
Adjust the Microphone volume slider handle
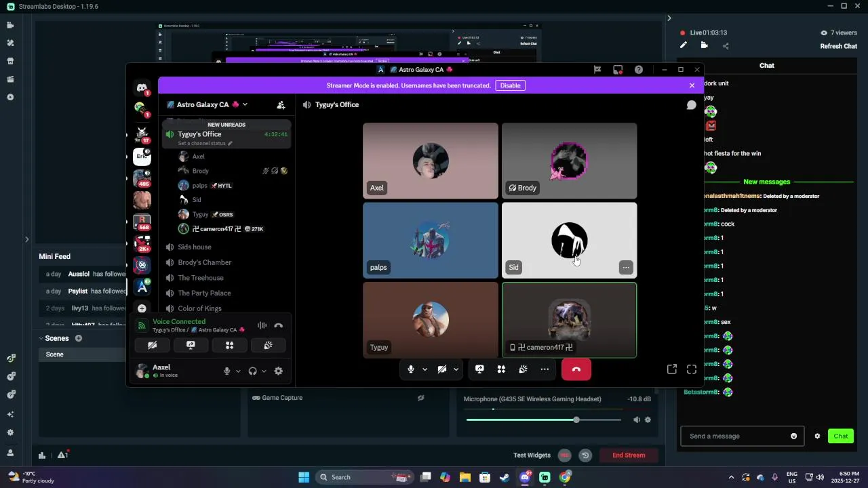point(576,420)
